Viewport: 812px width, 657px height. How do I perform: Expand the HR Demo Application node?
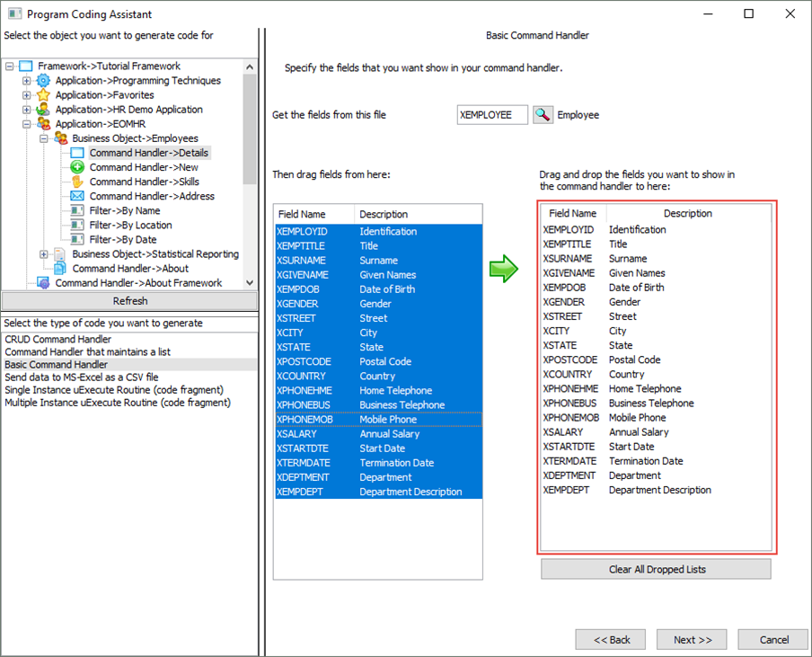point(26,110)
